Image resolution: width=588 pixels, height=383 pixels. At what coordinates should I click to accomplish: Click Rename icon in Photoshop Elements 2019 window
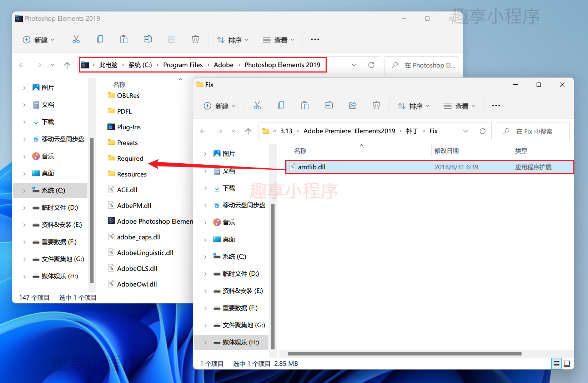pos(148,39)
